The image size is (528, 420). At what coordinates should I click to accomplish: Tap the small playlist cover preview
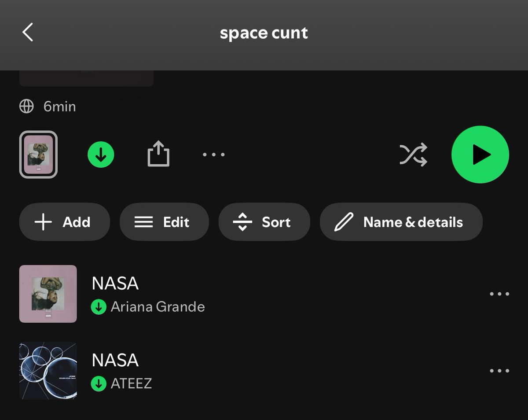38,155
